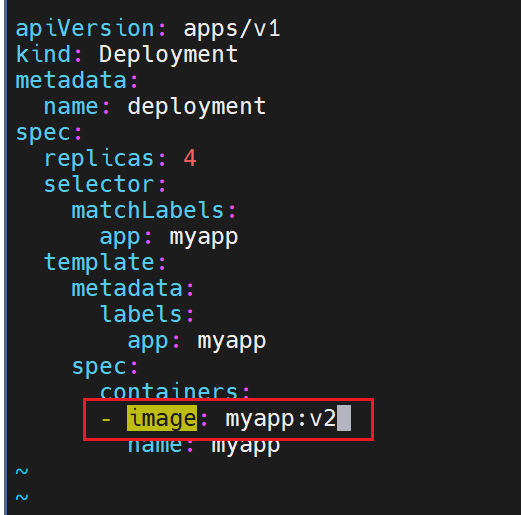
Task: Click the 'template' key
Action: (99, 263)
